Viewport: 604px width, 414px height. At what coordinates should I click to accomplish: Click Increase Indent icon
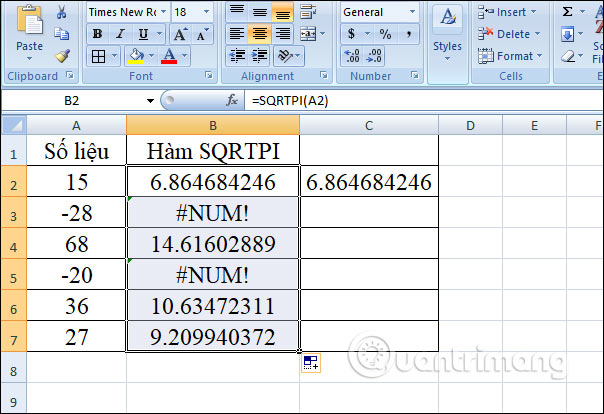coord(260,56)
